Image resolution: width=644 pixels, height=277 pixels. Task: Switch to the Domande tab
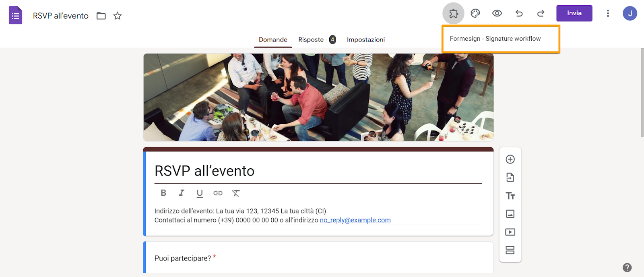(x=273, y=39)
